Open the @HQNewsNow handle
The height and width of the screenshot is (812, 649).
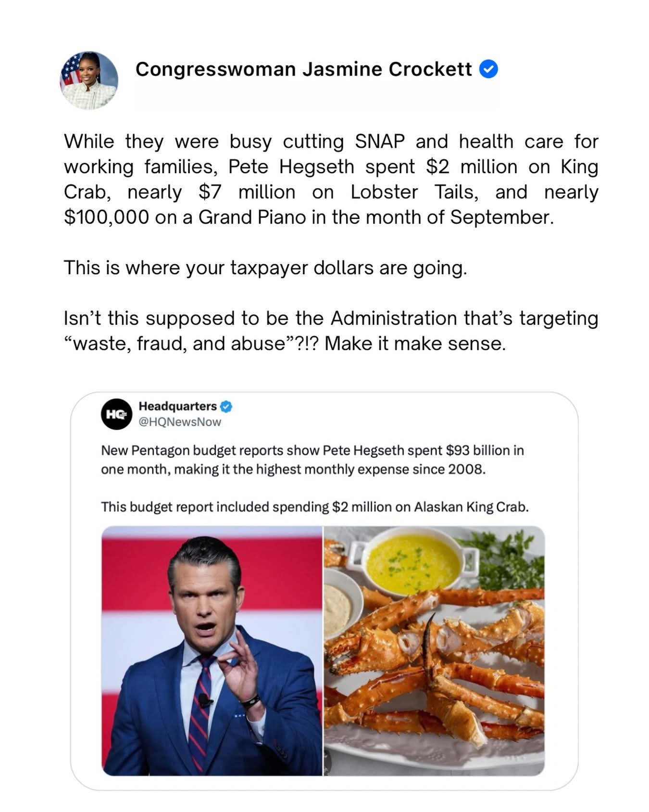(x=180, y=422)
